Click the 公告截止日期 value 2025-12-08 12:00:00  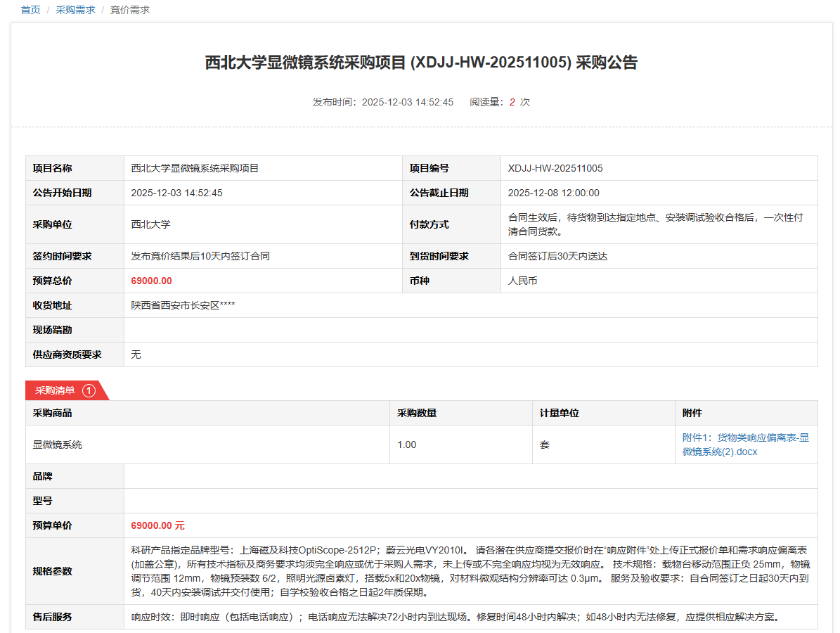pyautogui.click(x=553, y=193)
